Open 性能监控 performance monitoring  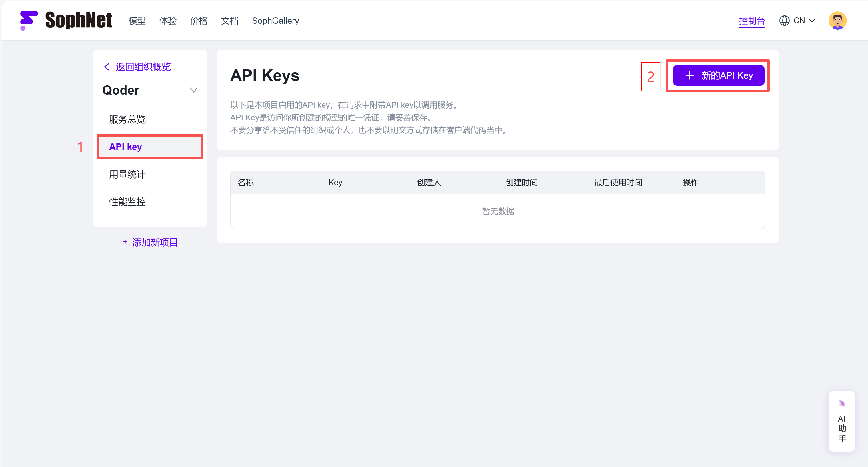pos(127,202)
